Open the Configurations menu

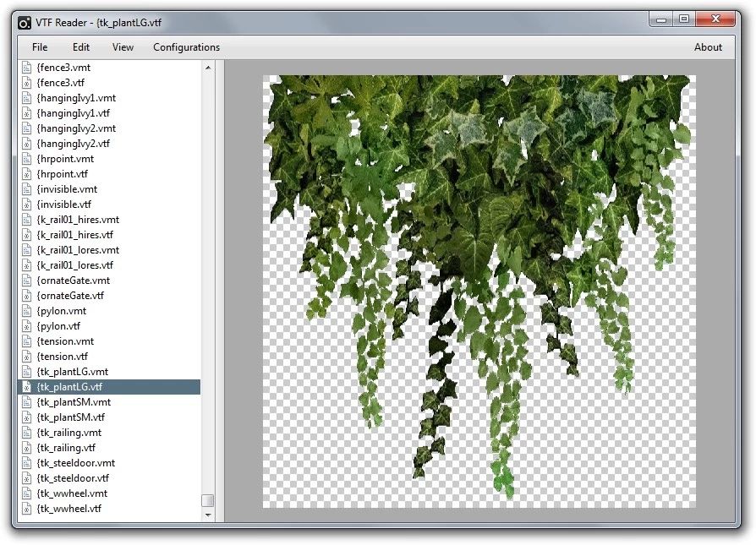185,47
